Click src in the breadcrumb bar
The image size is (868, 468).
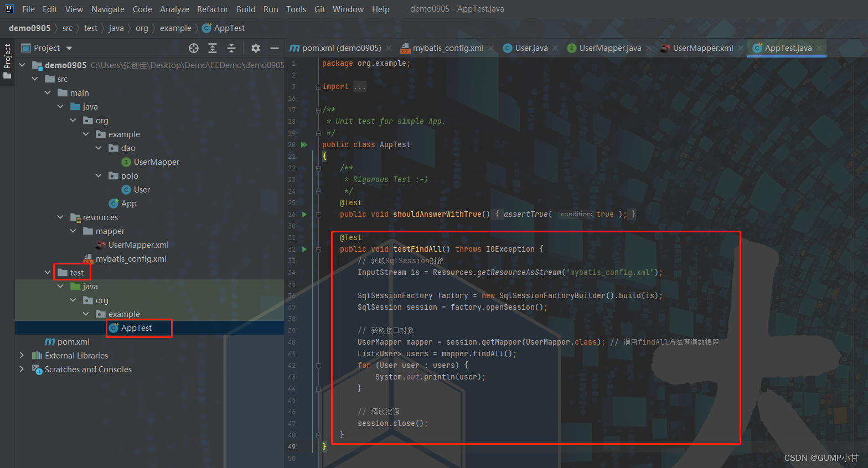[68, 28]
